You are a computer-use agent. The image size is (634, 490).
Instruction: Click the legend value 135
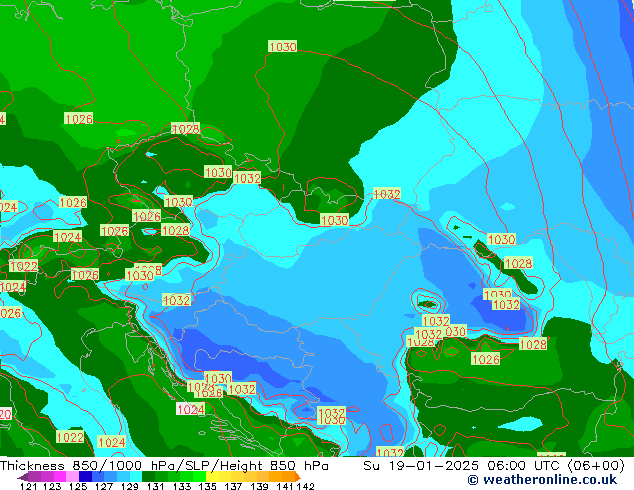click(x=208, y=486)
